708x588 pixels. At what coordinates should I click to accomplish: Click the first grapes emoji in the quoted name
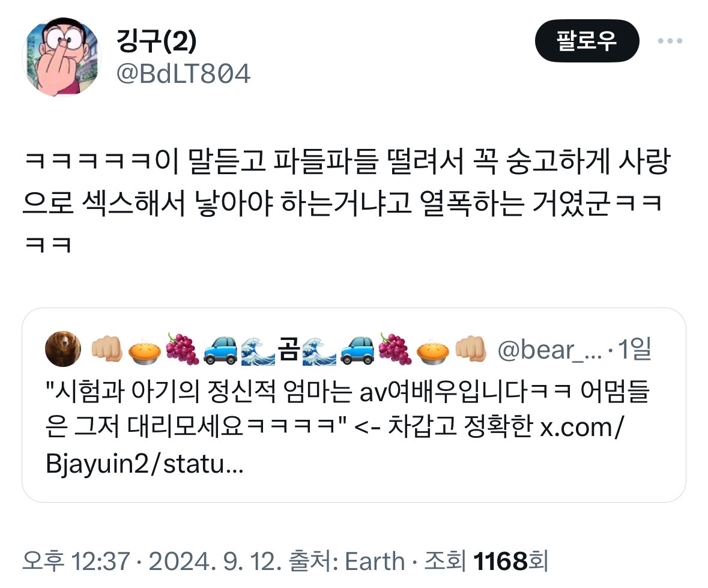point(182,349)
